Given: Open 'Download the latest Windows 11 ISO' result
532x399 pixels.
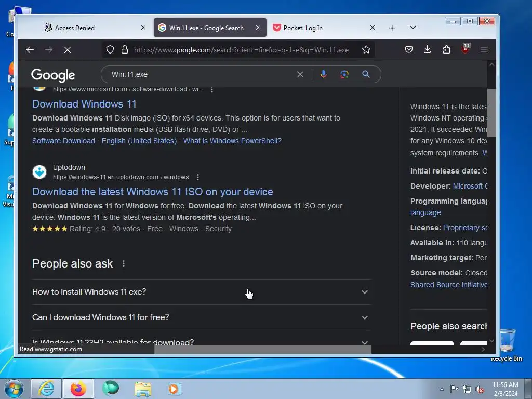Looking at the screenshot, I should click(153, 192).
